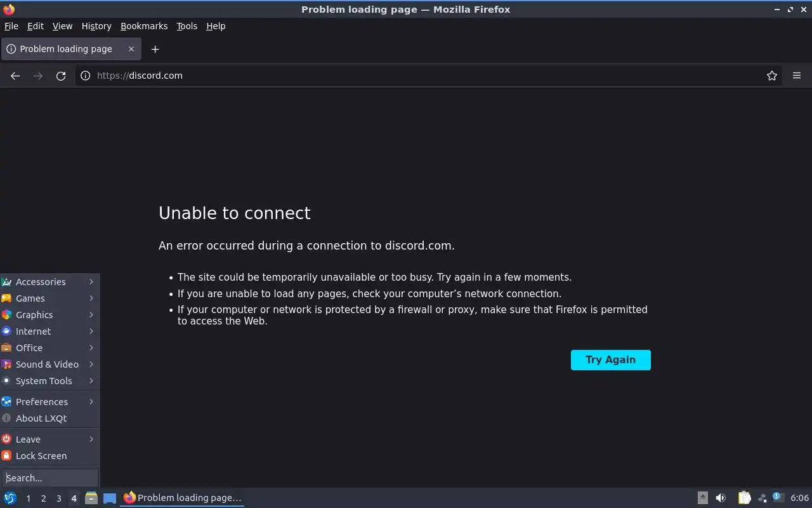Expand the Leave submenu arrow
812x508 pixels.
coord(91,439)
